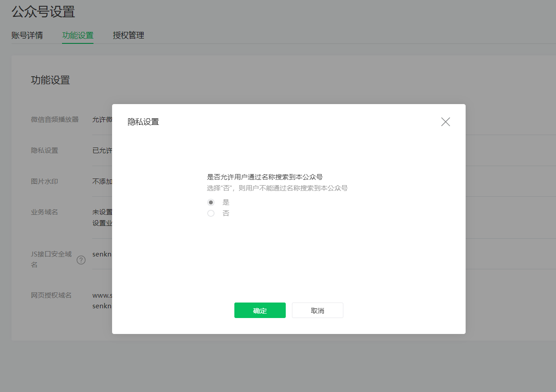
Task: Click the 隐私设置 row label in background page
Action: pos(45,150)
